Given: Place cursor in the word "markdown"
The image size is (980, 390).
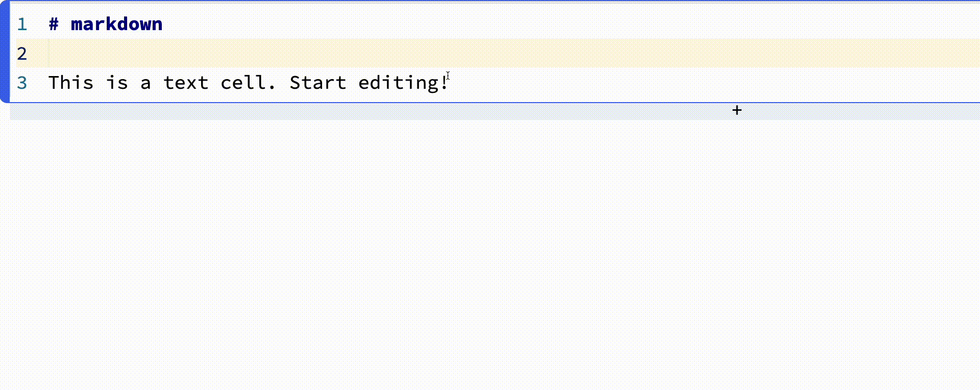Looking at the screenshot, I should (116, 24).
